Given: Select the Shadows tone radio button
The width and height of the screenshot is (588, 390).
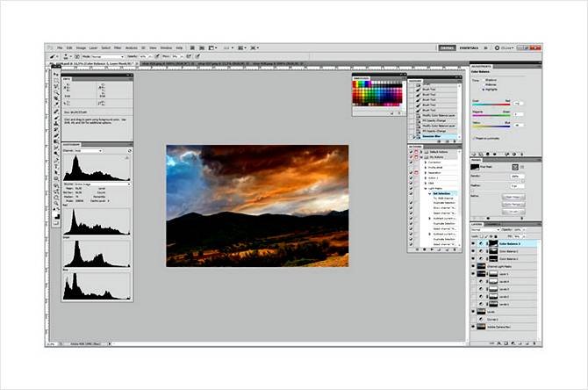Looking at the screenshot, I should (484, 79).
